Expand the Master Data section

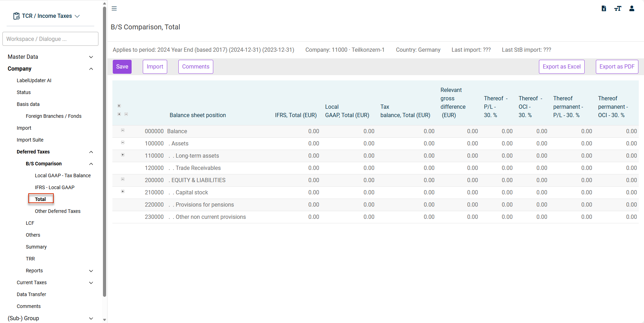tap(91, 57)
